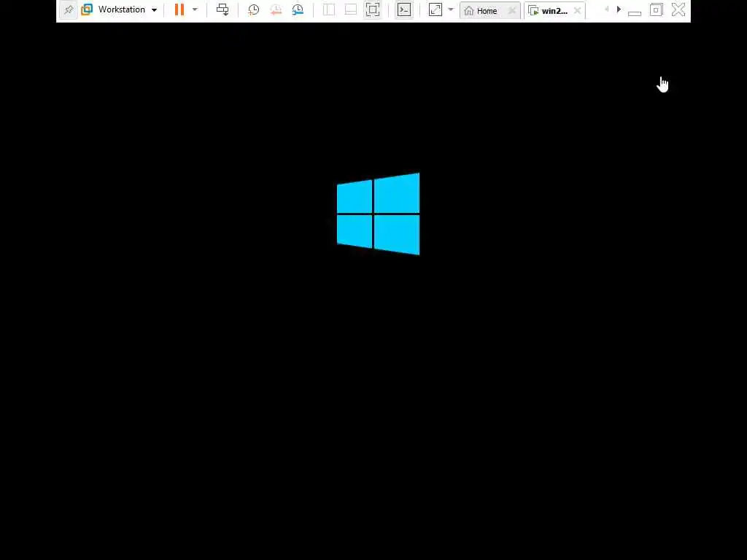Click the VMware Workstation logo icon
The width and height of the screenshot is (747, 560).
point(87,9)
